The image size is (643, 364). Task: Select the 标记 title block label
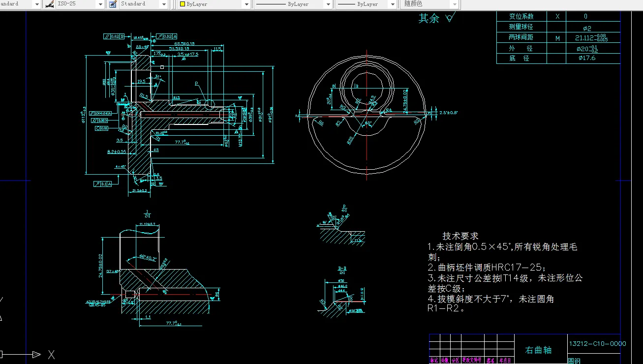coord(433,360)
